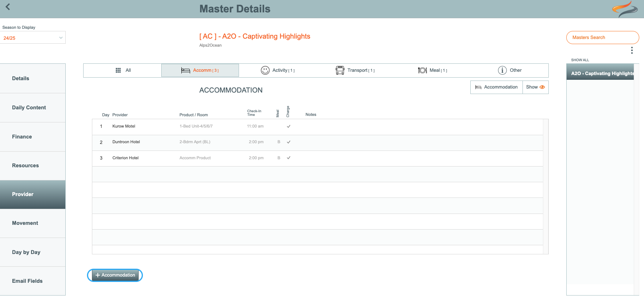Click the [ AC ] - A2O - Captivating Highlights title
Screen dimensions: 644x301
[x=255, y=36]
